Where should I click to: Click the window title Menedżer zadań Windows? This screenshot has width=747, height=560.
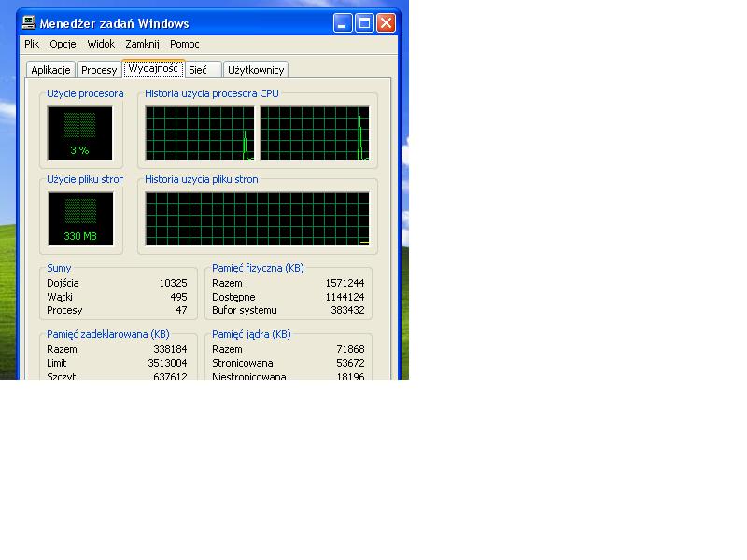click(114, 23)
